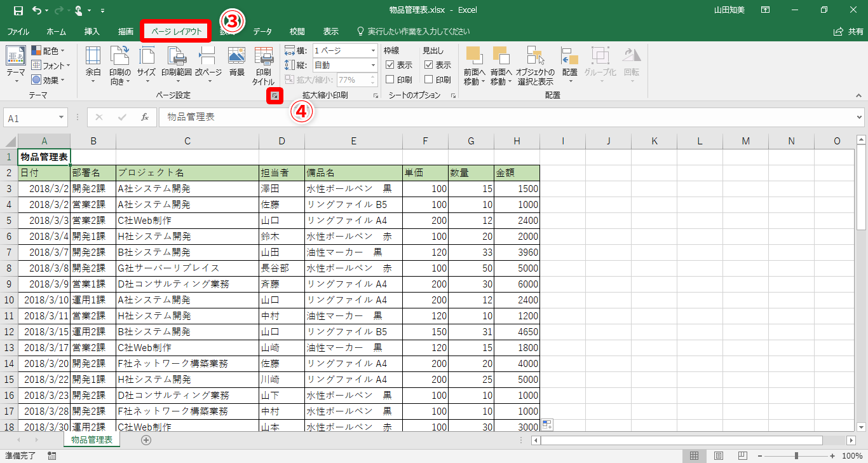Open the Name Box dropdown arrow
The image size is (868, 463).
pyautogui.click(x=62, y=118)
